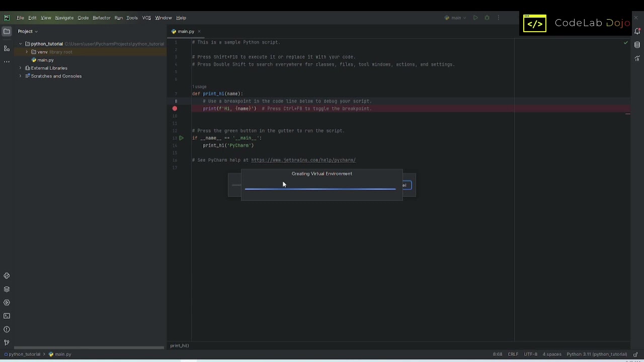Image resolution: width=644 pixels, height=362 pixels.
Task: Expand External Libraries node
Action: tap(21, 68)
